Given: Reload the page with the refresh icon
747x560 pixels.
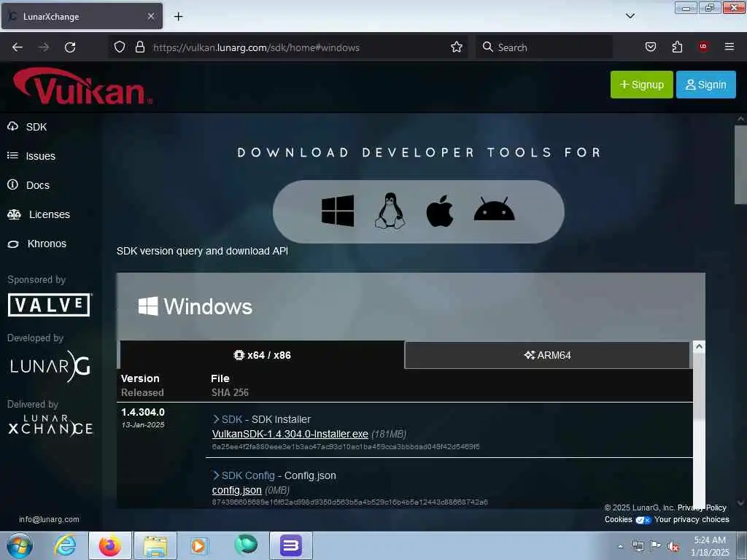Looking at the screenshot, I should [70, 47].
